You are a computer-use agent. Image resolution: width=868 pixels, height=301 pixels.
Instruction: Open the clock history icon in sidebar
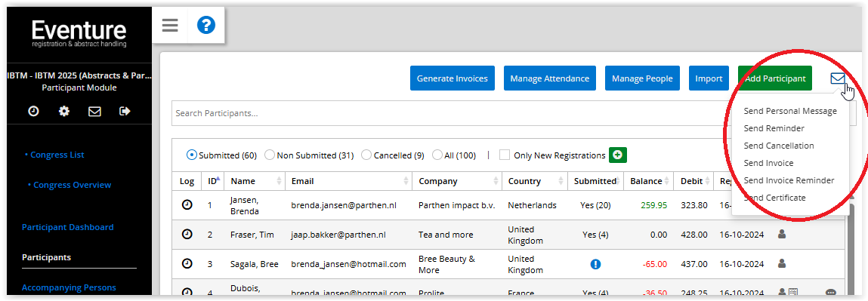pos(34,111)
